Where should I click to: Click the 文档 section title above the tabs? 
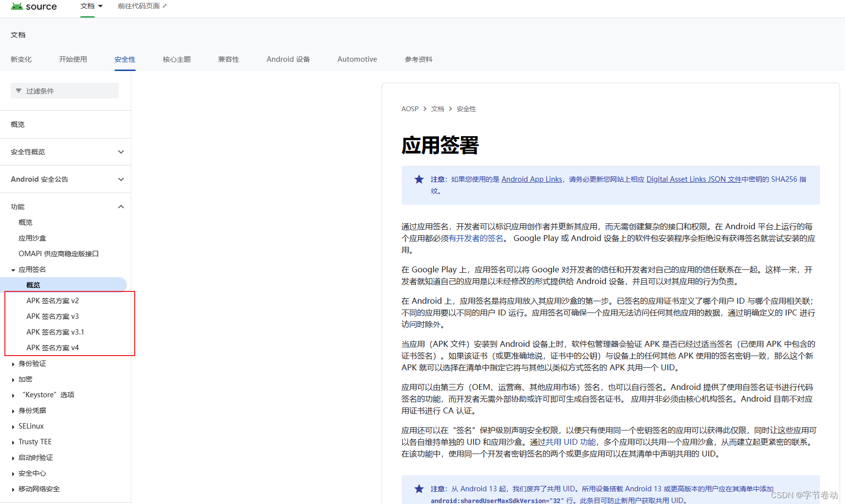click(18, 35)
